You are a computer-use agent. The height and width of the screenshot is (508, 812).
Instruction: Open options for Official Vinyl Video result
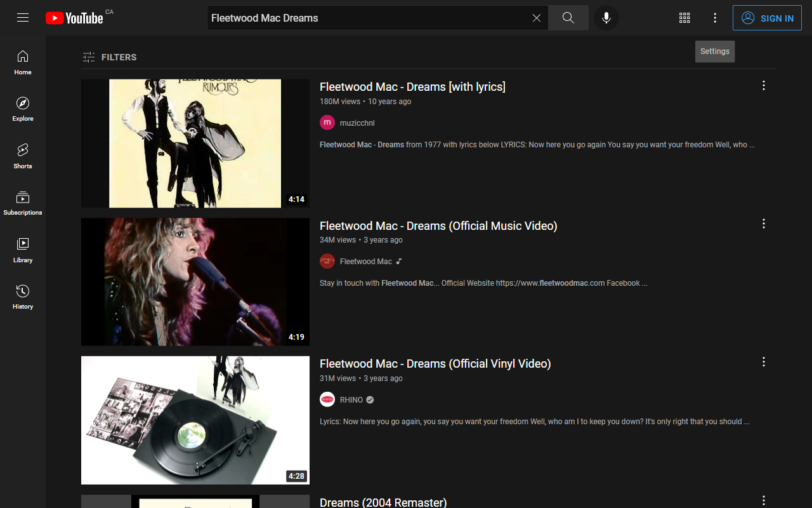point(764,362)
